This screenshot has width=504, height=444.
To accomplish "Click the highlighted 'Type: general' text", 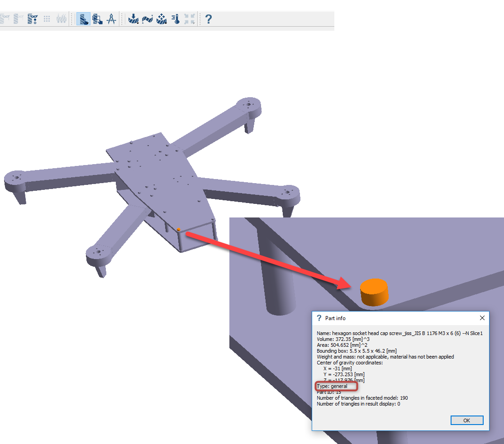I will point(333,386).
